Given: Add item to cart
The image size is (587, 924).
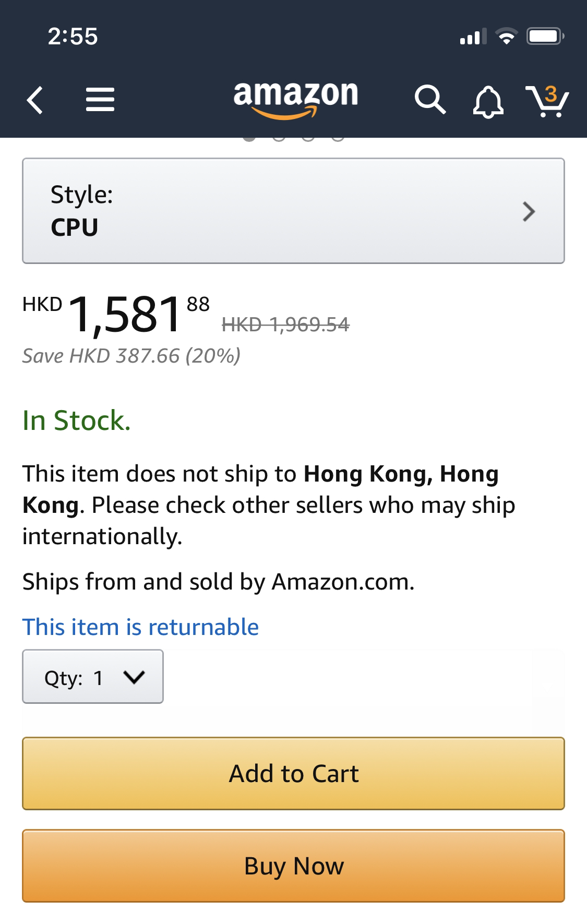Looking at the screenshot, I should [293, 773].
